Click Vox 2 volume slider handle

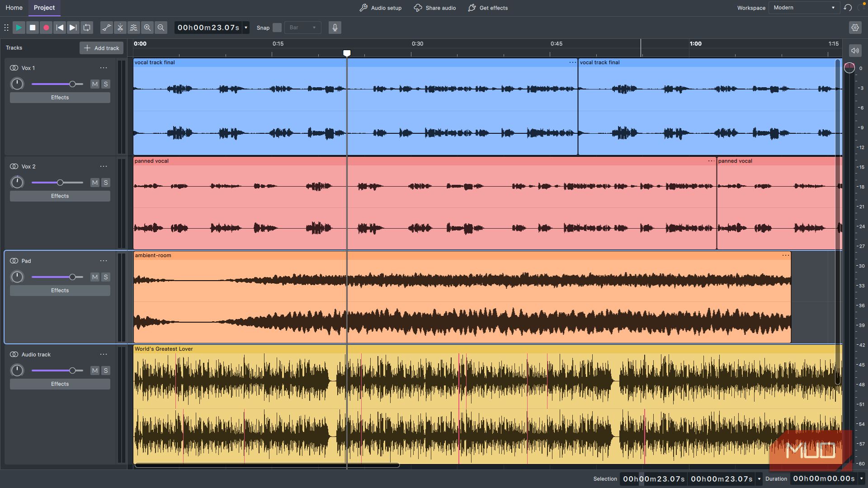click(x=60, y=183)
